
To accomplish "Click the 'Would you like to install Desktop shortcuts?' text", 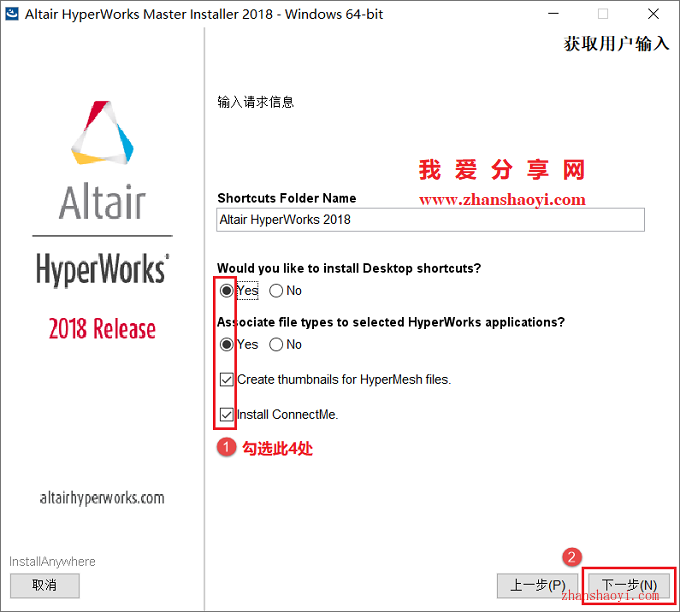I will click(x=349, y=268).
